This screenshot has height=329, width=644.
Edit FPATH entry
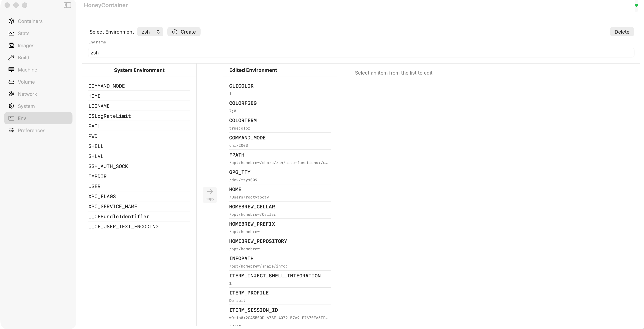coord(280,158)
